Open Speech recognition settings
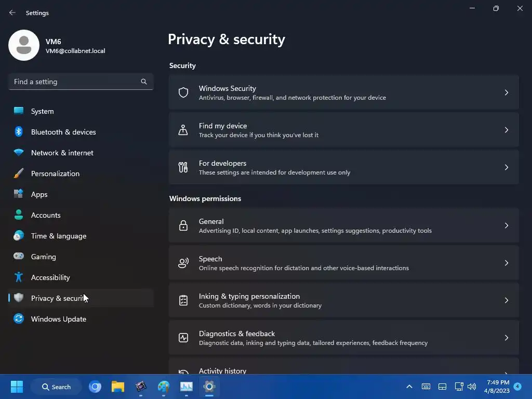The image size is (532, 399). point(344,263)
